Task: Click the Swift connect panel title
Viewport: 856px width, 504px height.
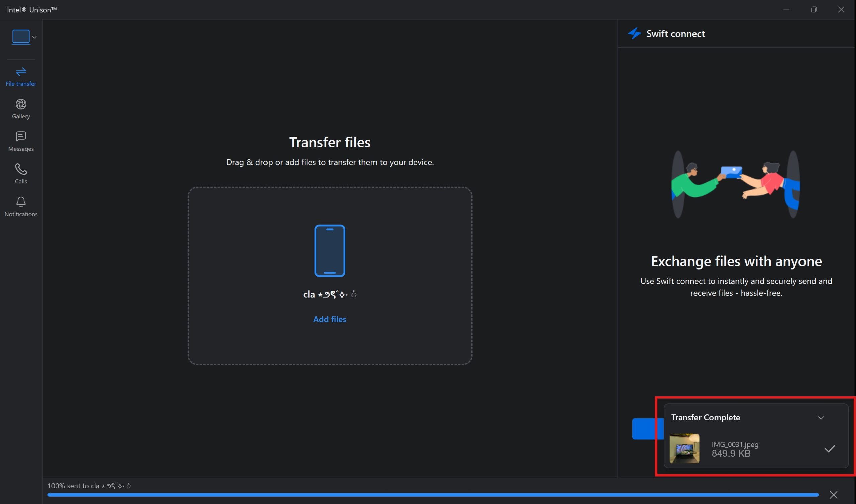Action: (x=675, y=34)
